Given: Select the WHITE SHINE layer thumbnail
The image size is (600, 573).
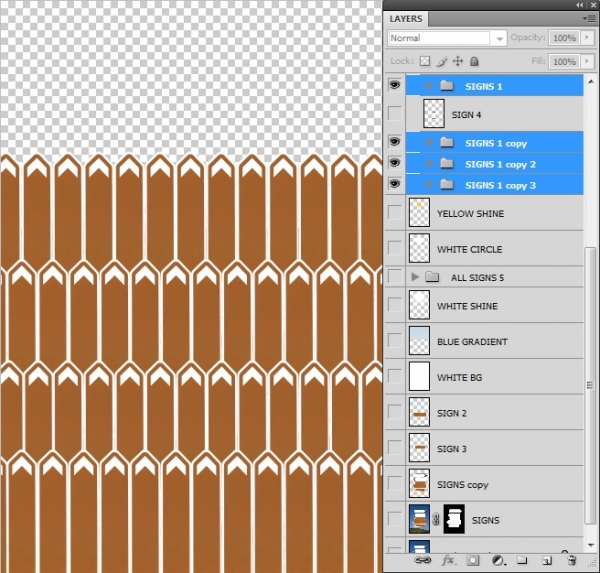Looking at the screenshot, I should [419, 305].
